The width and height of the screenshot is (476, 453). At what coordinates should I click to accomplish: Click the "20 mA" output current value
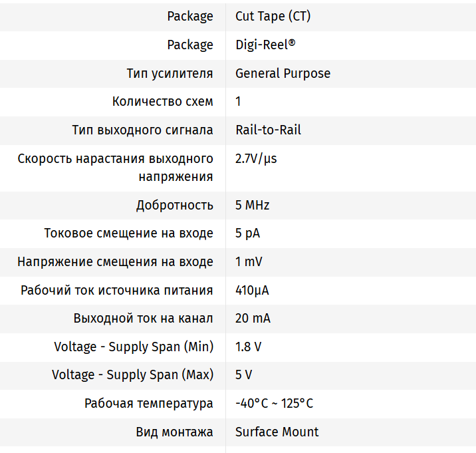(253, 319)
